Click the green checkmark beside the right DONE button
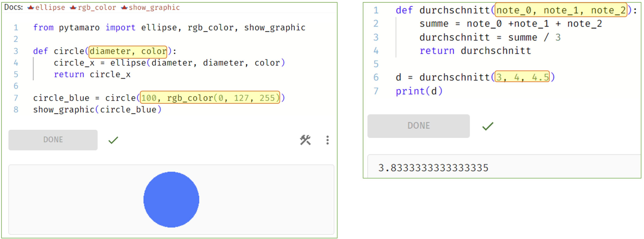The width and height of the screenshot is (644, 239). 488,126
